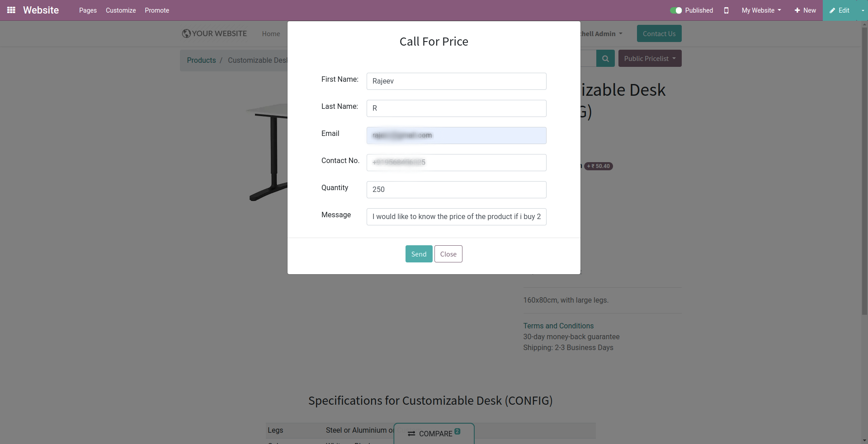Click the Close button in dialog
Viewport: 868px width, 444px height.
[448, 254]
